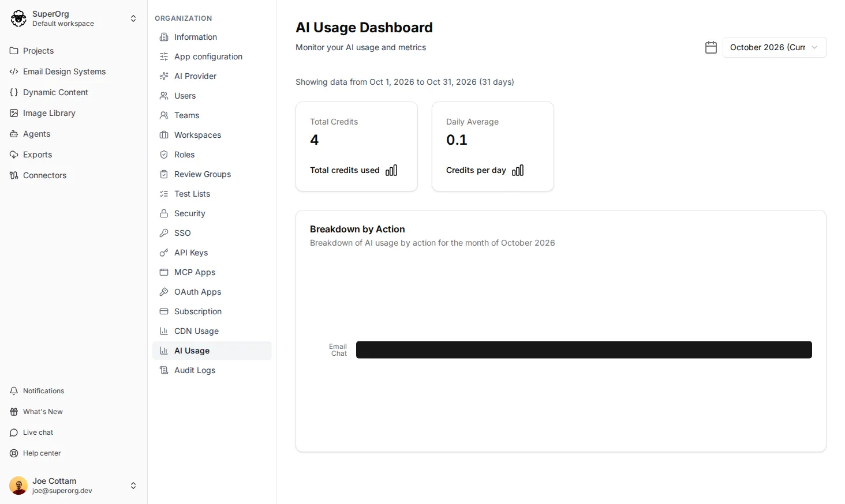The height and width of the screenshot is (504, 845).
Task: Click the Help center lifebuoy icon
Action: coord(14,453)
